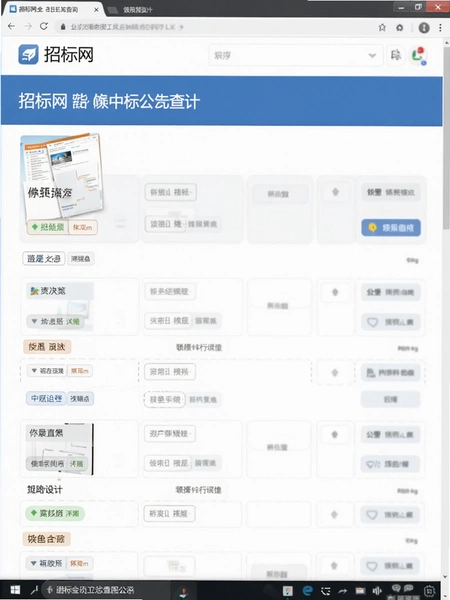Open the top pill dropdown in the brochure card
Screen dimensions: 450x600
tap(171, 192)
